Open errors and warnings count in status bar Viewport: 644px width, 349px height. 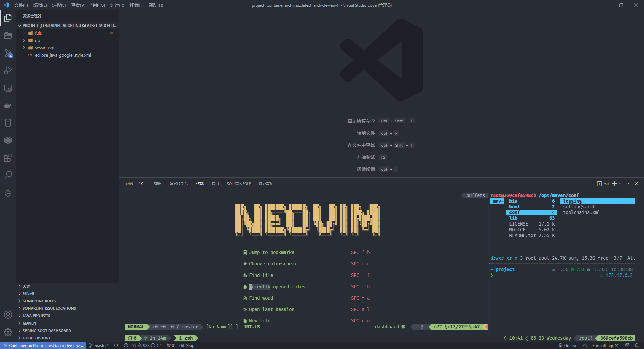tap(142, 345)
